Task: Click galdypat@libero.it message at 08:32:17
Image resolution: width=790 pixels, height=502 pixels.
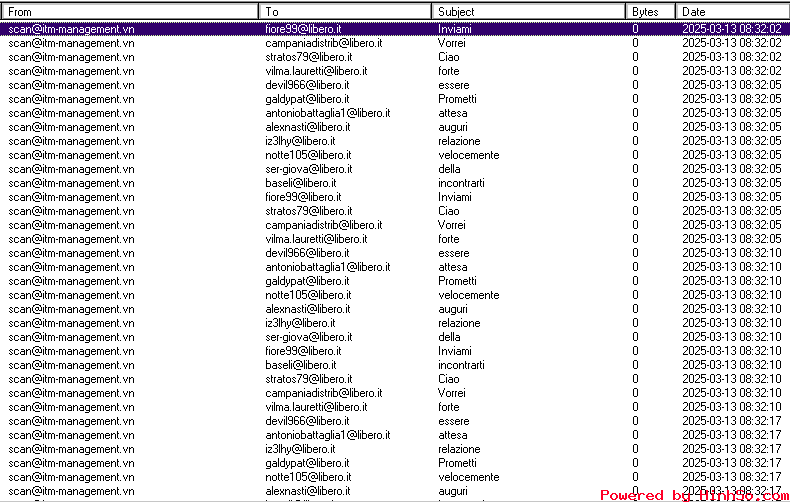Action: [395, 463]
